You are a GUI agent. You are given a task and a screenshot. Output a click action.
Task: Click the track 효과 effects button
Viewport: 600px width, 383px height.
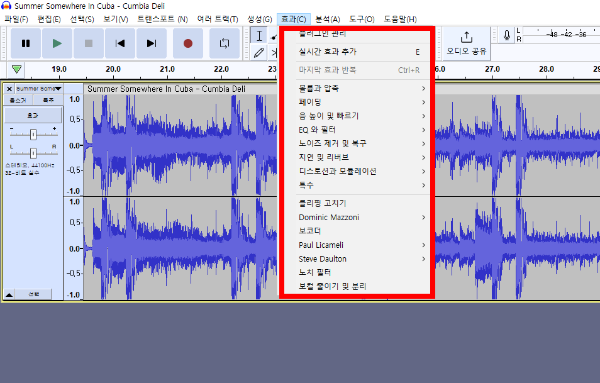[33, 115]
